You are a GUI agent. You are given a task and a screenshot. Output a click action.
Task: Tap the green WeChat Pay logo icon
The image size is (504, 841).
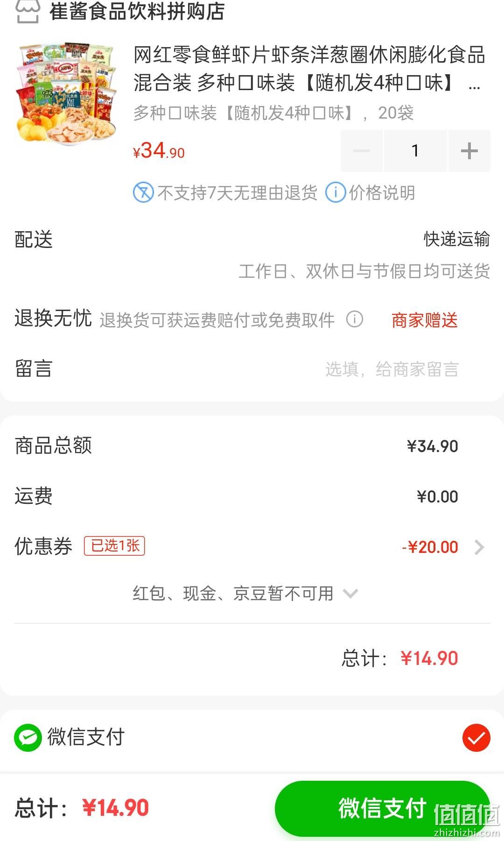coord(28,738)
